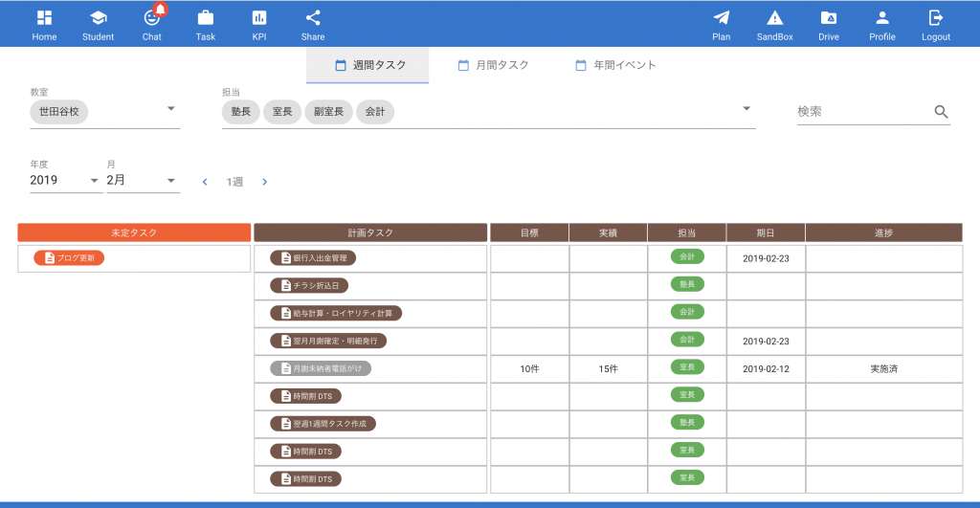The height and width of the screenshot is (508, 980).
Task: Open the 年度 dropdown showing 2019
Action: coord(94,181)
